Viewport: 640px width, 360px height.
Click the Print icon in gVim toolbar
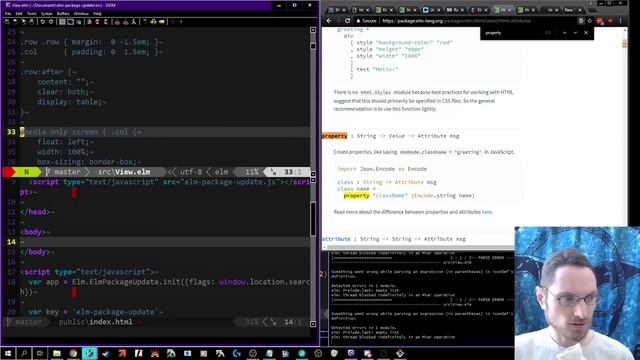pyautogui.click(x=31, y=22)
